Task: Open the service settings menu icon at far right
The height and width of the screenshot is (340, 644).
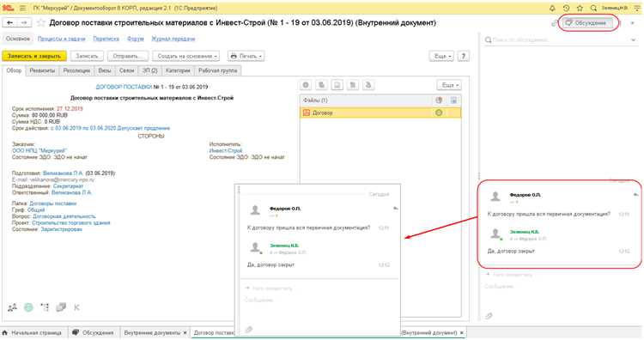Action: (636, 8)
